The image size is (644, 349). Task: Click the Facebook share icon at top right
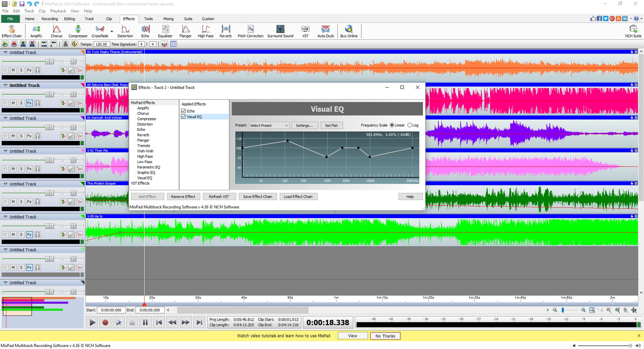click(600, 18)
